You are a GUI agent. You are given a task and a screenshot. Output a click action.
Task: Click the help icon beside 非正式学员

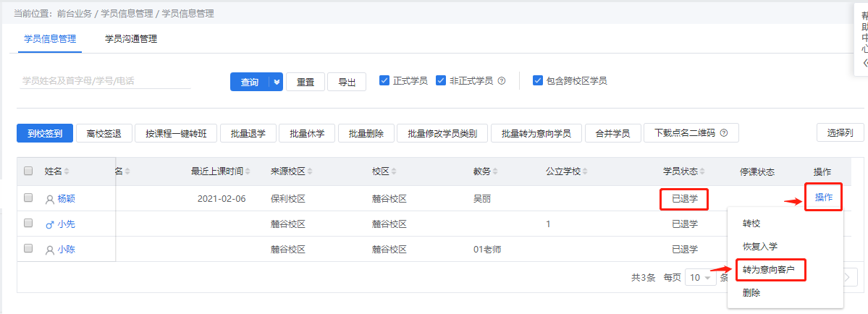click(x=502, y=81)
